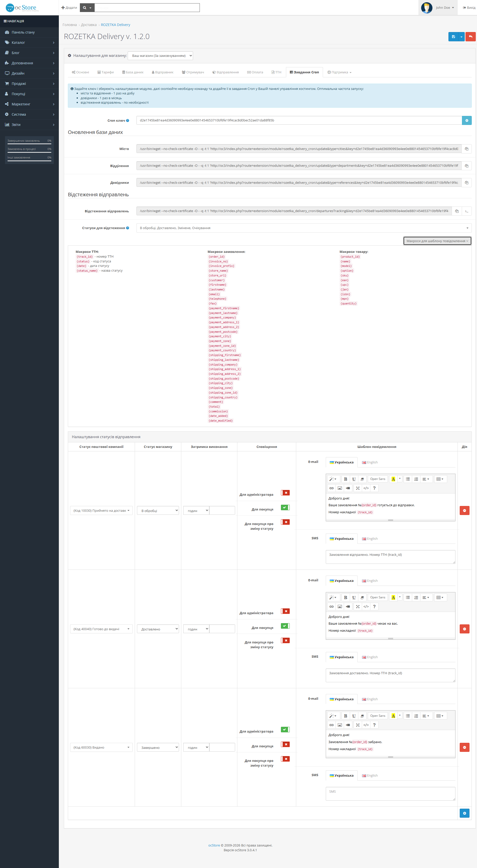The image size is (477, 868).
Task: Click ordered list in Код 40040 editor
Action: coord(416,597)
